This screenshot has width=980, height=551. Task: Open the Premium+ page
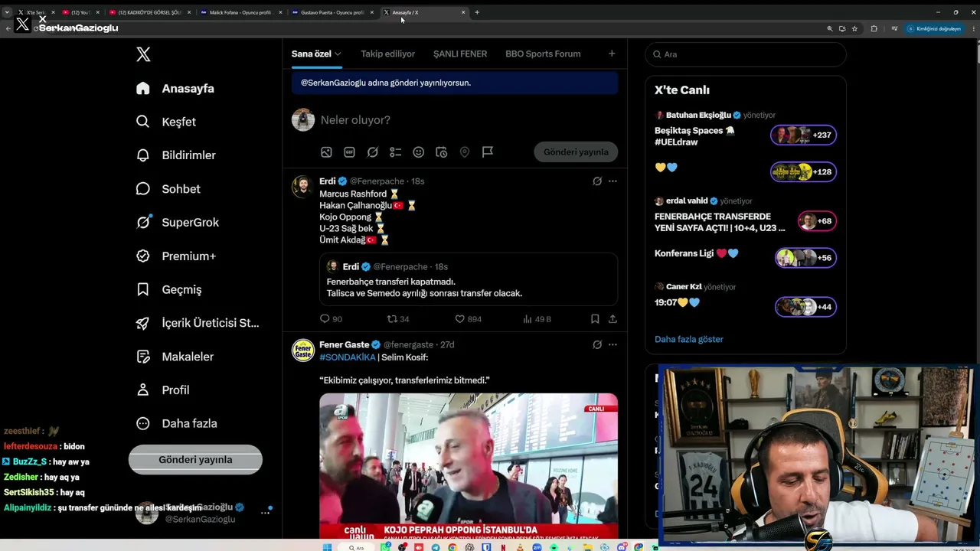175,256
